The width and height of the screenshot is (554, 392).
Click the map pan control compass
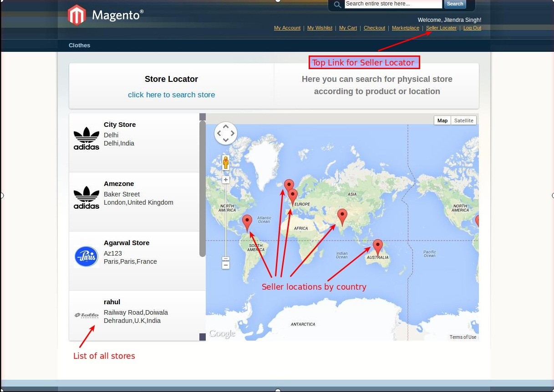click(x=226, y=133)
